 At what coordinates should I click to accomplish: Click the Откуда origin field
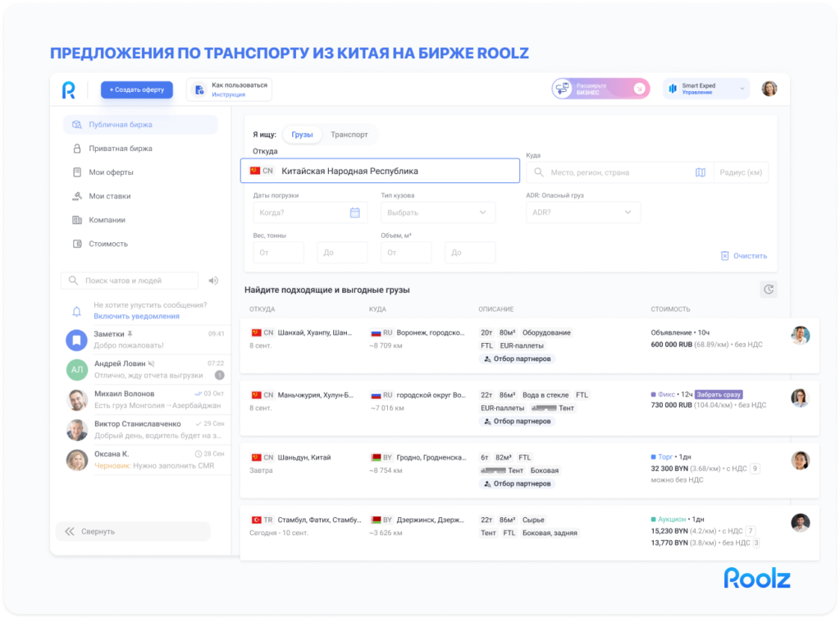click(380, 171)
